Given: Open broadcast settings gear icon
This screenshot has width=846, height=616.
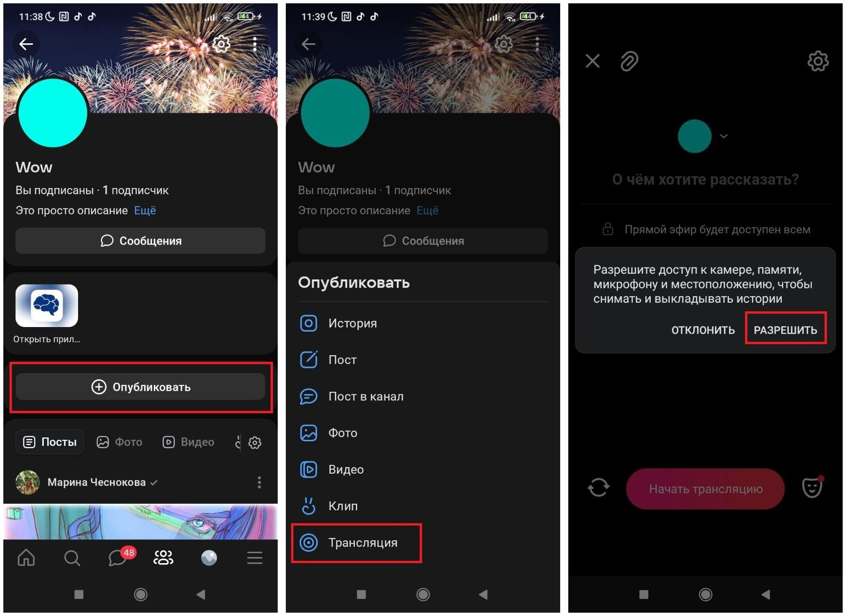Looking at the screenshot, I should (x=818, y=61).
